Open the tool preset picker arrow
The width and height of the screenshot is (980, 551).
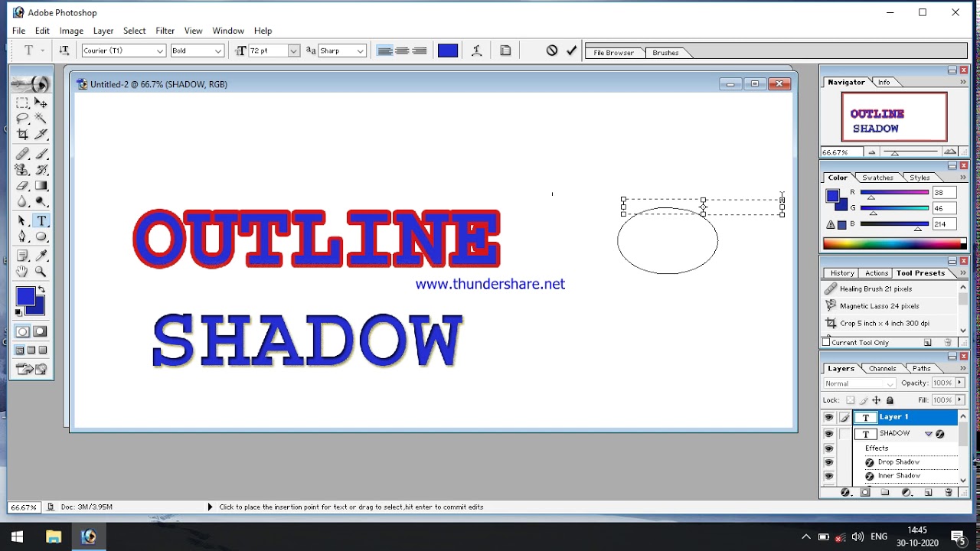coord(42,51)
